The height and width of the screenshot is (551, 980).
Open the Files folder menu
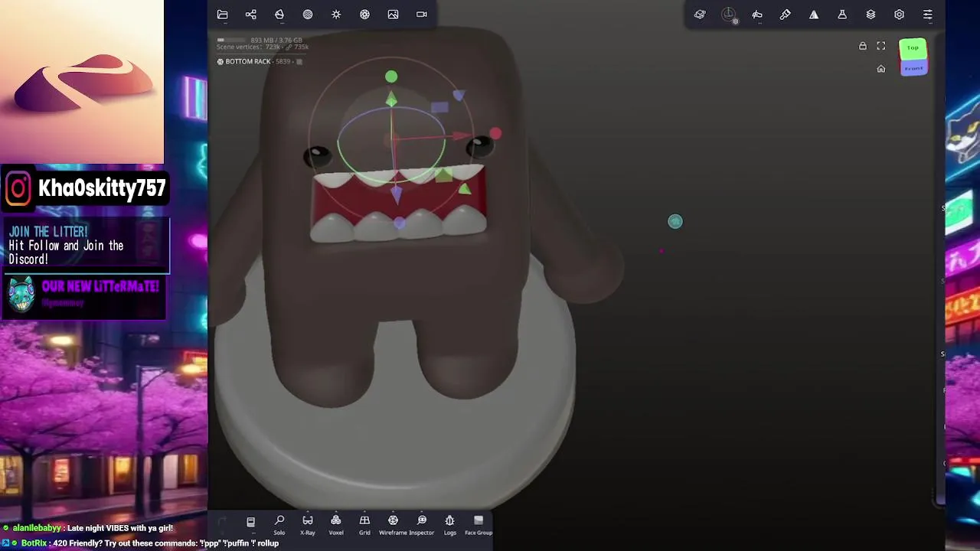(222, 15)
